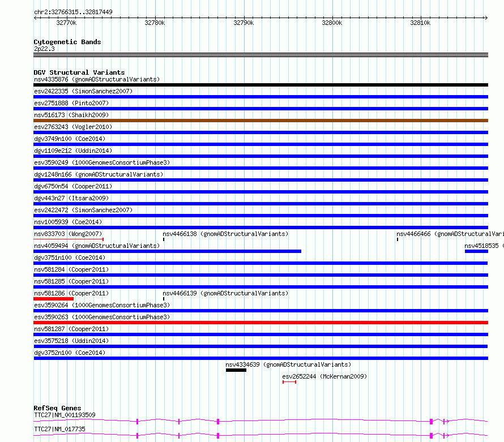Open esv2652244 (McKernan2009) label
The height and width of the screenshot is (442, 504).
(x=324, y=376)
